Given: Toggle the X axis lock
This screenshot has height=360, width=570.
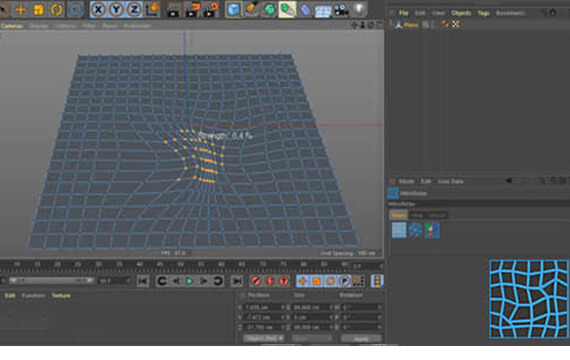Looking at the screenshot, I should tap(98, 10).
